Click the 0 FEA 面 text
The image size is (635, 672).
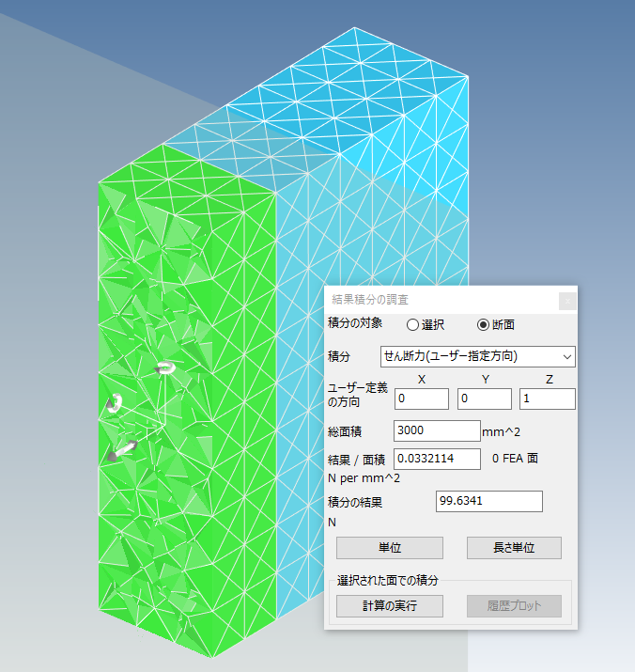point(515,459)
